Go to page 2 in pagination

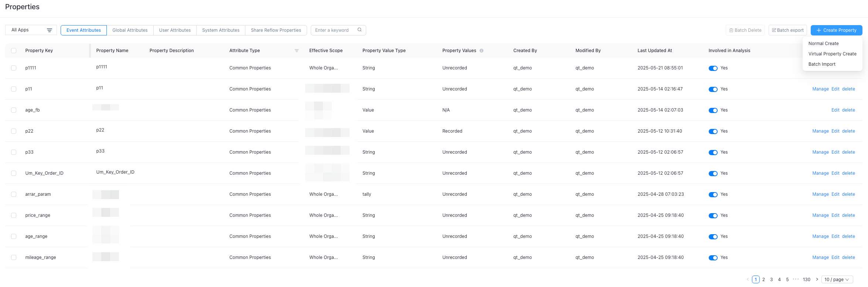(x=763, y=280)
